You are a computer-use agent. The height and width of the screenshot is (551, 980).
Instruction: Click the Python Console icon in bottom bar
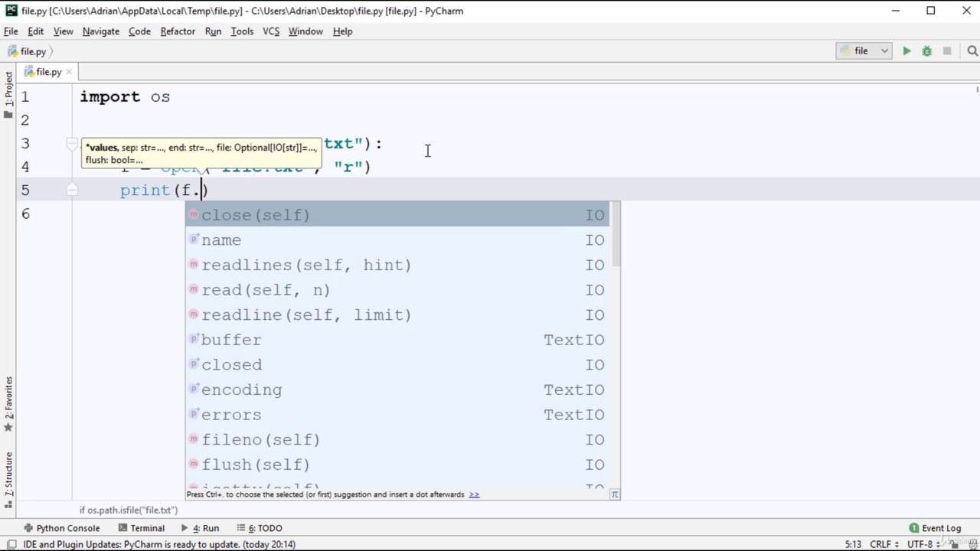[28, 528]
